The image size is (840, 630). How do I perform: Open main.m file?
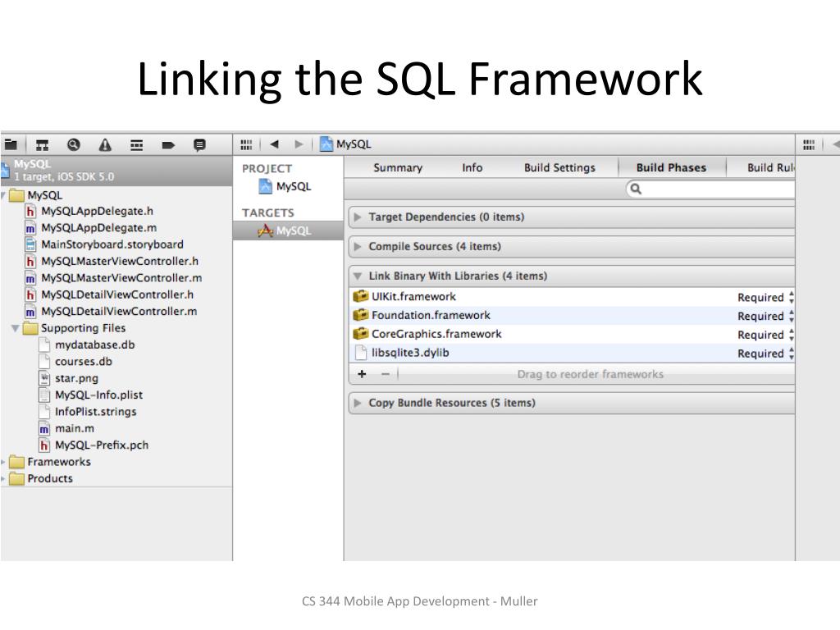[75, 428]
